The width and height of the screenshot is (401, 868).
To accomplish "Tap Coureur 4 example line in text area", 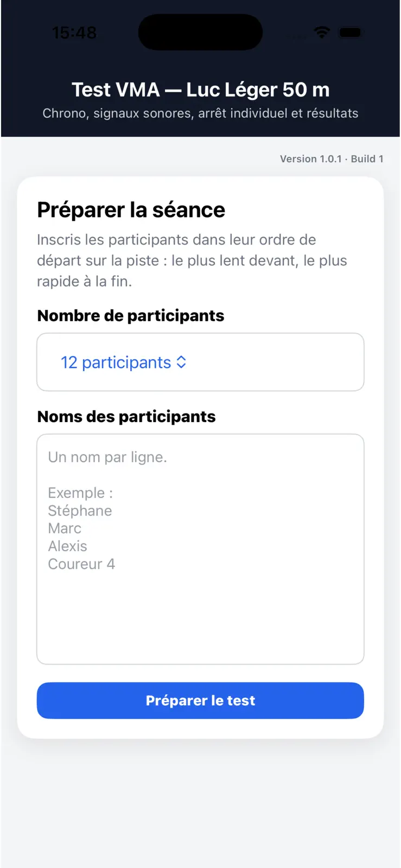I will click(x=81, y=564).
